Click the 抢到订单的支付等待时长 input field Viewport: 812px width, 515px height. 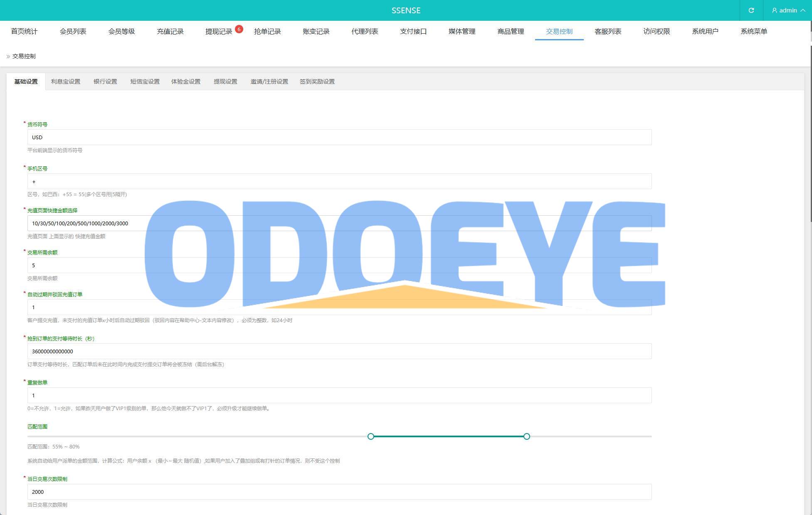pos(339,351)
